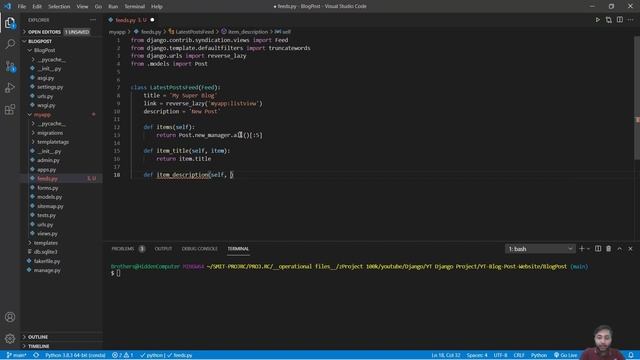
Task: Open the Explorer view in activity bar
Action: coord(10,23)
